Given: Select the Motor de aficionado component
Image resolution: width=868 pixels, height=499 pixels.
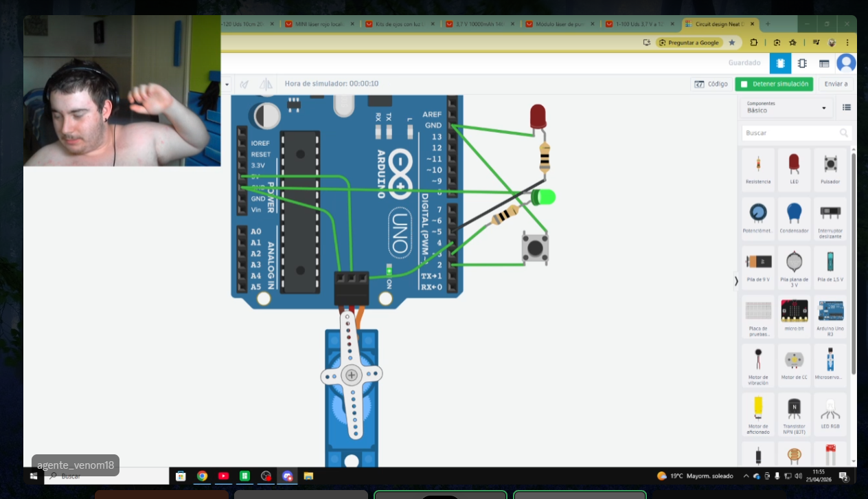Looking at the screenshot, I should point(758,414).
